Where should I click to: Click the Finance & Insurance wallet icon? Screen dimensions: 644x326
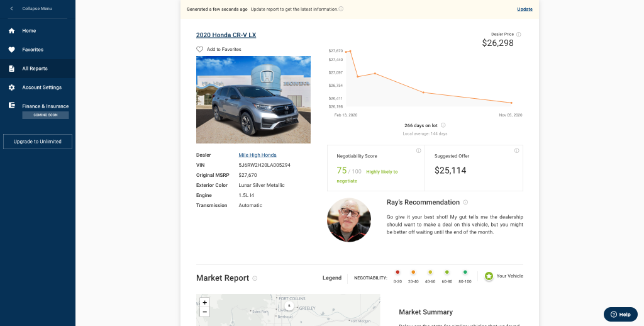coord(11,105)
